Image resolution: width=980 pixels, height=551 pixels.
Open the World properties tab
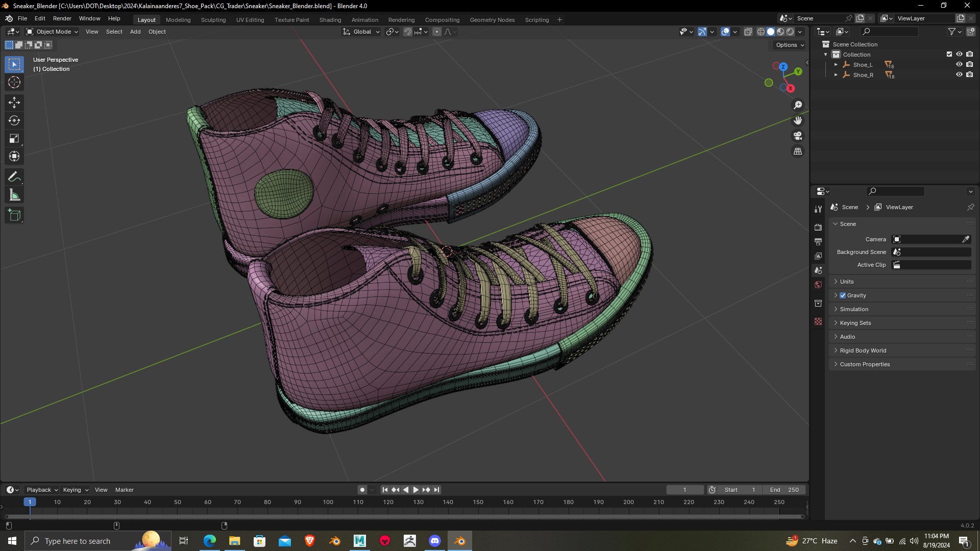pyautogui.click(x=818, y=285)
